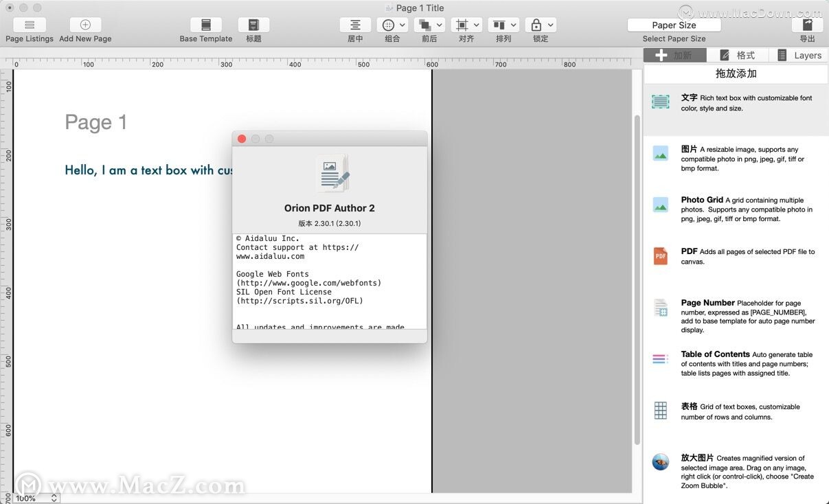Image resolution: width=829 pixels, height=504 pixels.
Task: Close the Orion PDF Author About dialog
Action: [242, 139]
